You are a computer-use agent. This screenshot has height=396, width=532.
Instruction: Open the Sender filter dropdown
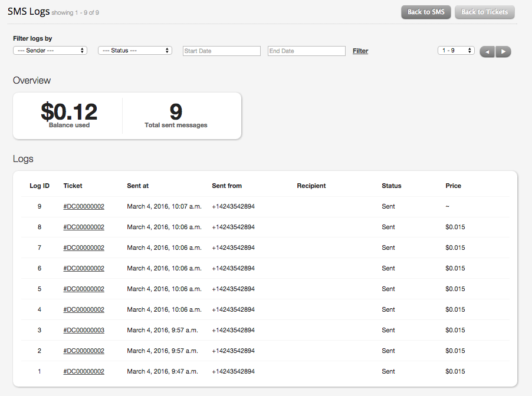[50, 50]
